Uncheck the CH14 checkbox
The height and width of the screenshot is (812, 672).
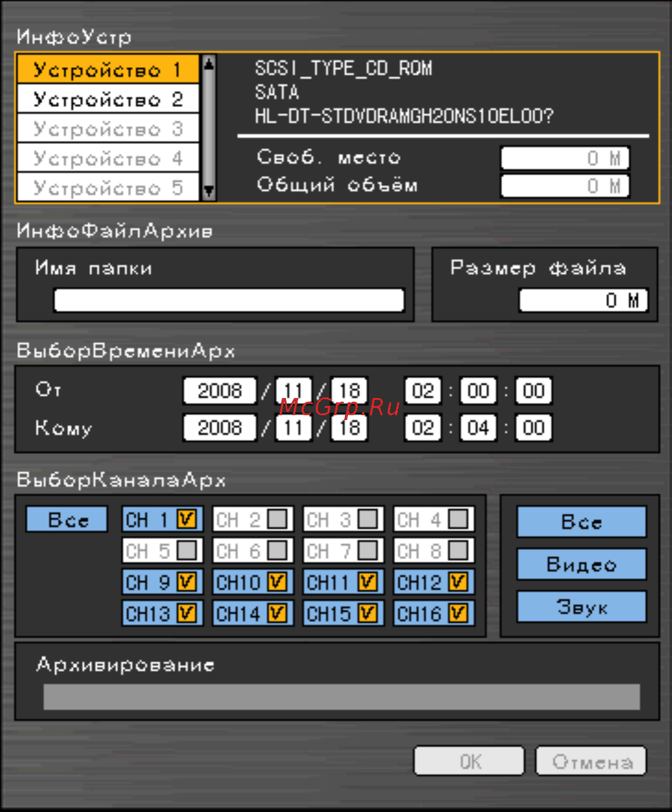click(x=277, y=613)
